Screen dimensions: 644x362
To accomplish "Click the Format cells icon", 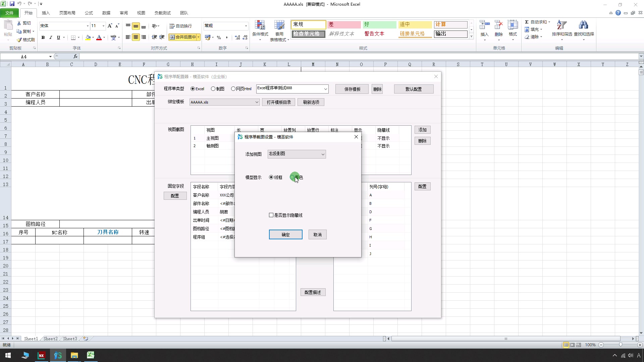I will pos(513,25).
